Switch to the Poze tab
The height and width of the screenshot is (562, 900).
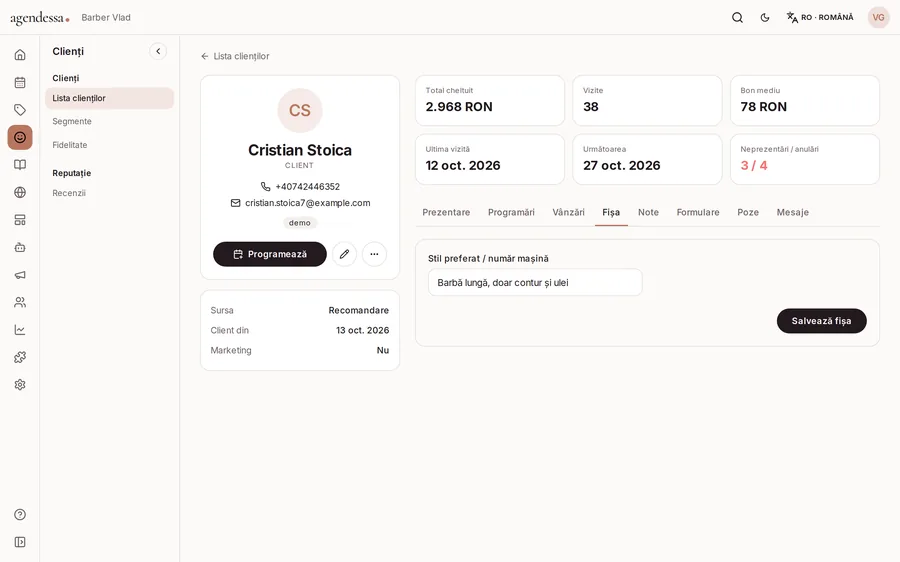[x=748, y=212]
